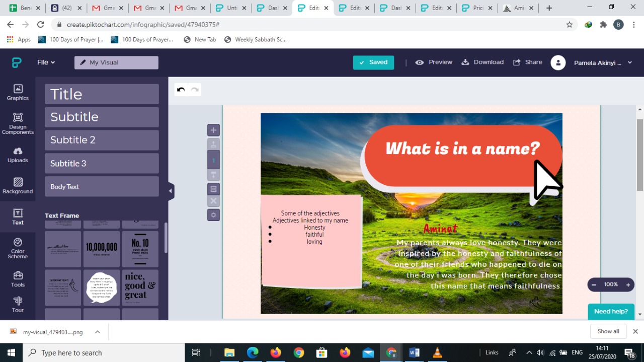Click the undo arrow

[x=181, y=90]
